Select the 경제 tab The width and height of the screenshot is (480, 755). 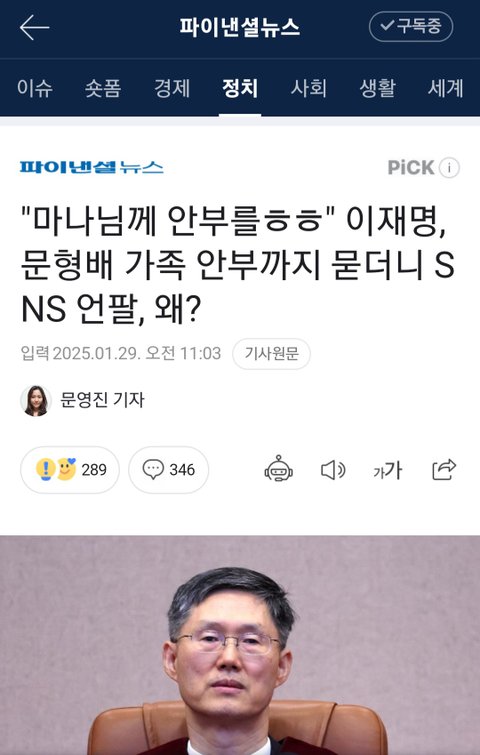click(x=172, y=89)
